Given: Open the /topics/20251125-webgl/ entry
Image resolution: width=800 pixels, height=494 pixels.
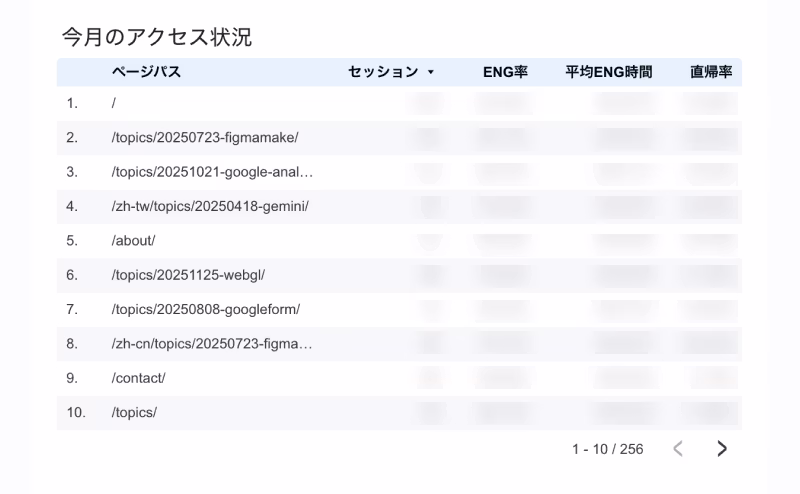Looking at the screenshot, I should pyautogui.click(x=188, y=275).
